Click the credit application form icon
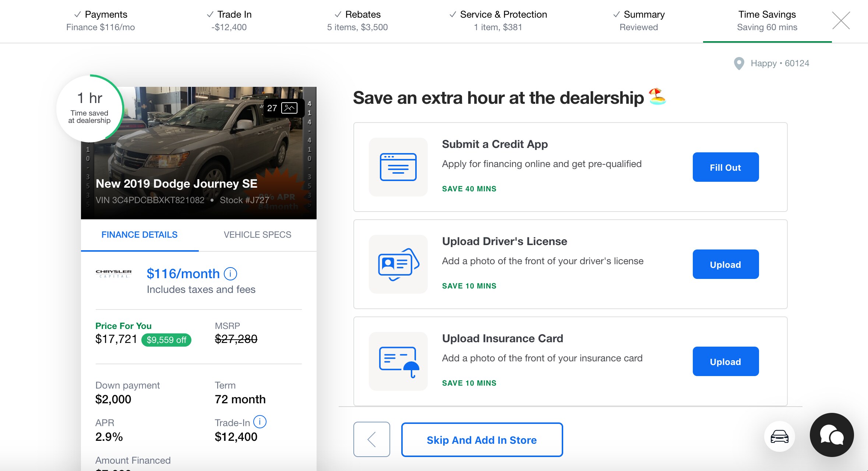Screen dimensions: 868x471 pos(398,167)
